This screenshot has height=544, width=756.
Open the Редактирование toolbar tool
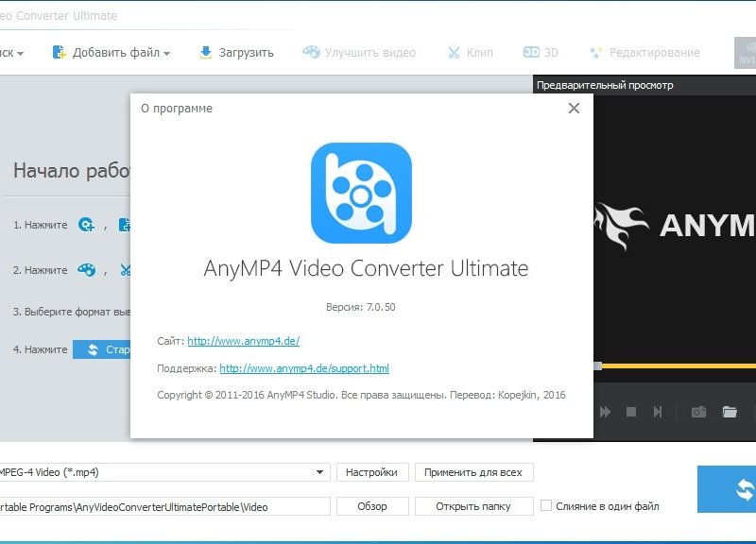point(645,53)
